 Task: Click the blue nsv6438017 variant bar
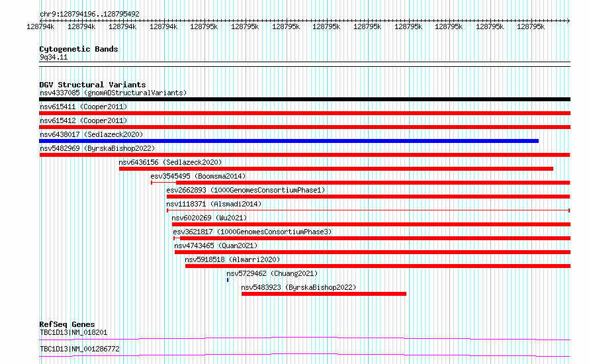[289, 141]
